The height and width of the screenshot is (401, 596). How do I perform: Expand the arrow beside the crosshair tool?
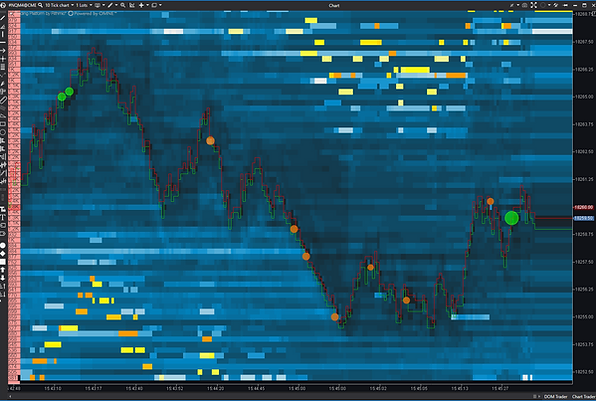pyautogui.click(x=147, y=5)
